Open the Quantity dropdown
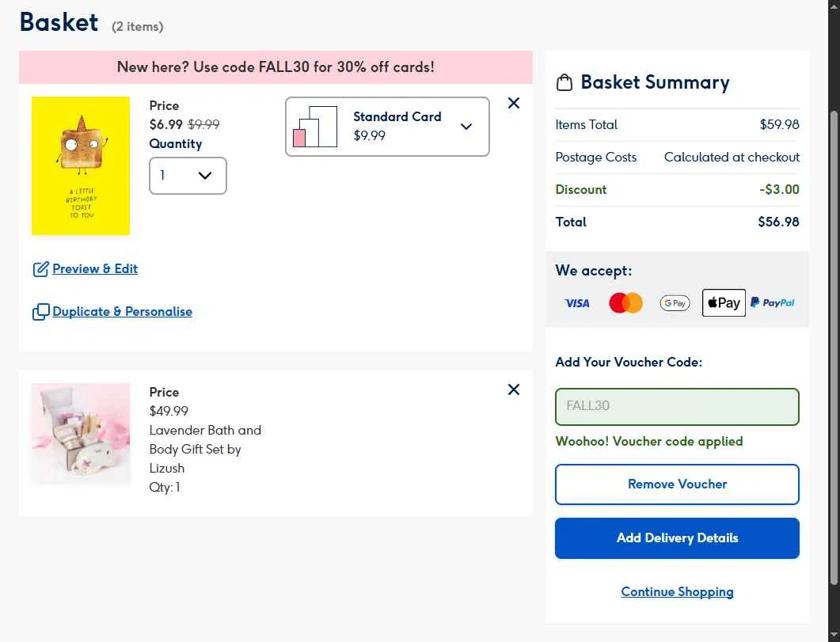Image resolution: width=840 pixels, height=642 pixels. [x=188, y=176]
